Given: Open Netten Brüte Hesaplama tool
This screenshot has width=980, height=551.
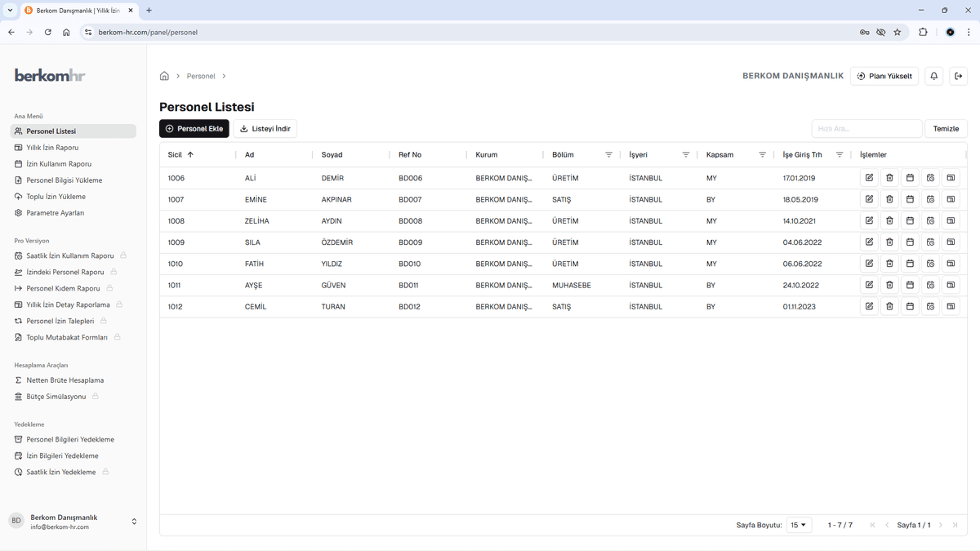Looking at the screenshot, I should [65, 380].
